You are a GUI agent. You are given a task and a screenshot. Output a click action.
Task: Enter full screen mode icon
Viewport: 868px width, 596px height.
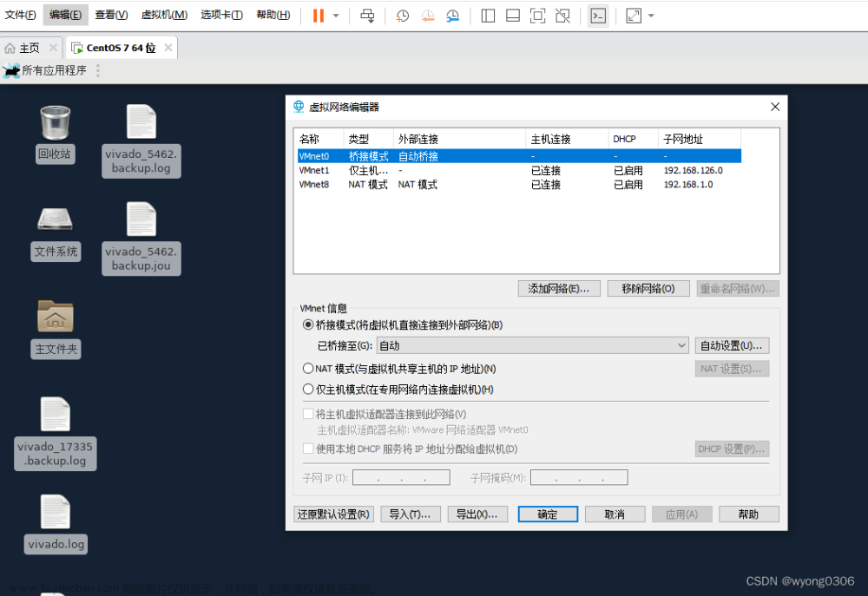click(537, 16)
